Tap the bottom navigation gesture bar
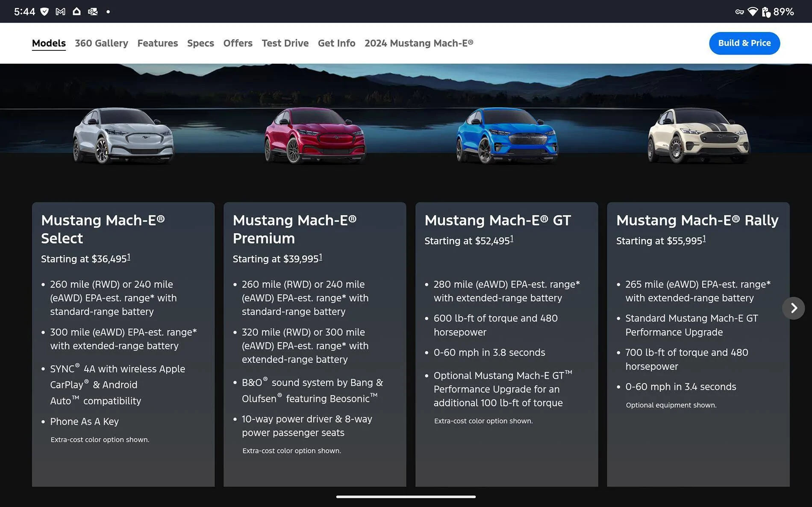Screen dimensions: 812x507 [x=406, y=497]
